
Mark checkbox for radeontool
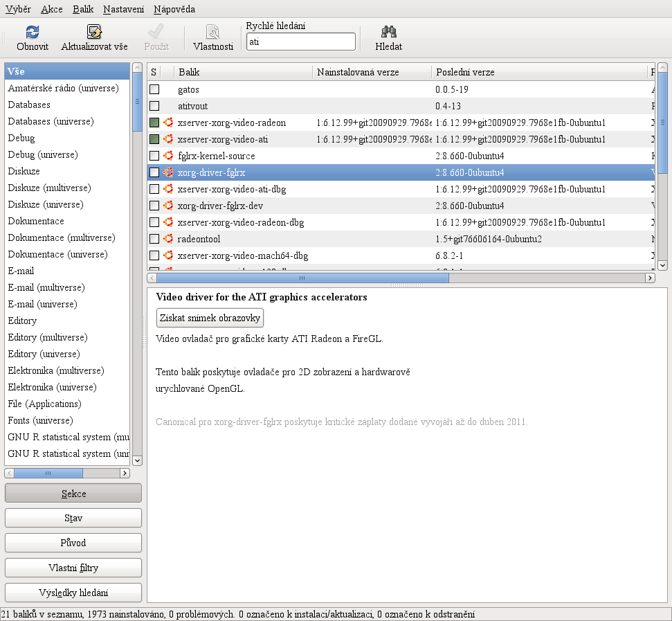click(154, 239)
